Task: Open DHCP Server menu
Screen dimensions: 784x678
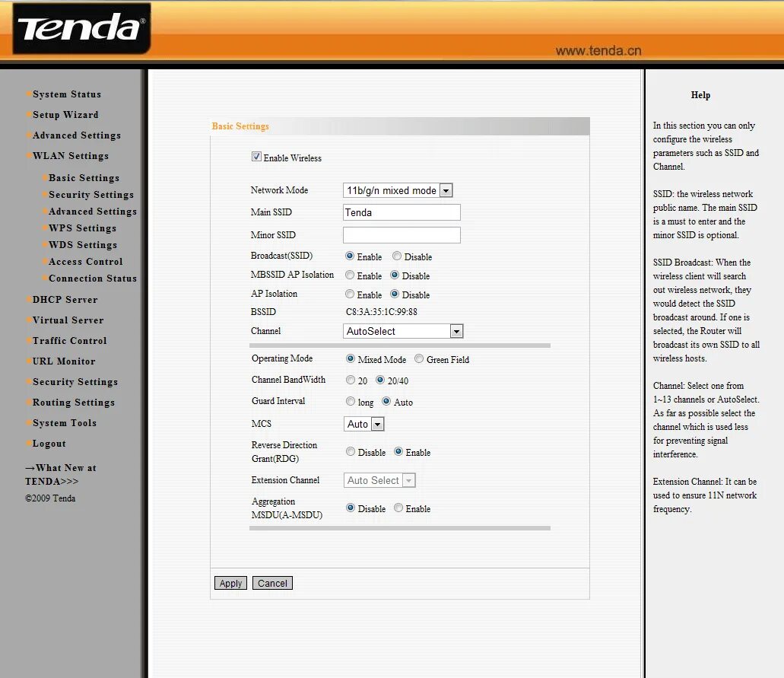Action: pos(65,299)
